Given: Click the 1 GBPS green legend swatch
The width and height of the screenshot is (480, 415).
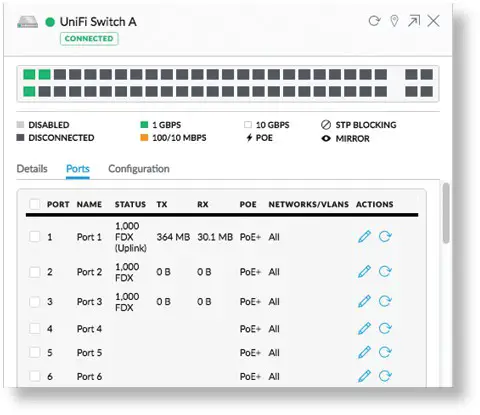Looking at the screenshot, I should coord(144,125).
